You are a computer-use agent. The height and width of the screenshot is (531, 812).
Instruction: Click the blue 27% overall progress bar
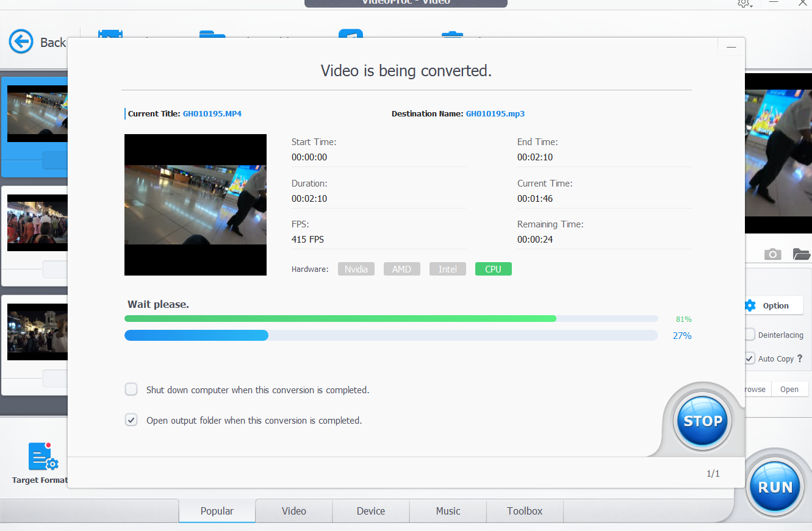[391, 335]
